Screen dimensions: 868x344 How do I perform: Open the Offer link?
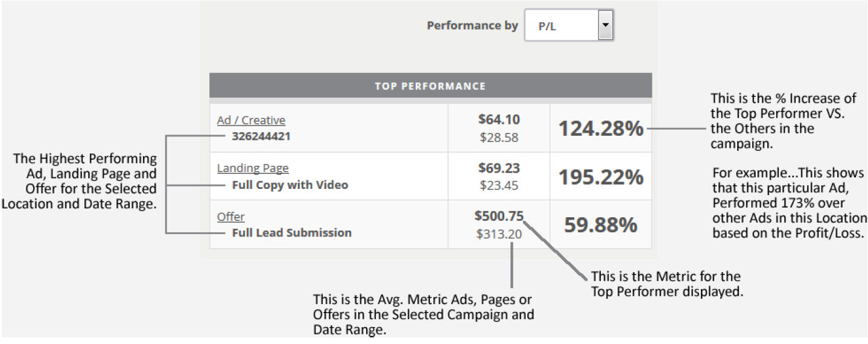click(230, 217)
